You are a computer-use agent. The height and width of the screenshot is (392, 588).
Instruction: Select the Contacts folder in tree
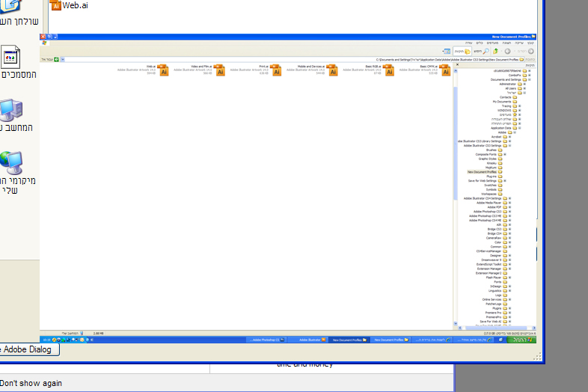tap(508, 97)
